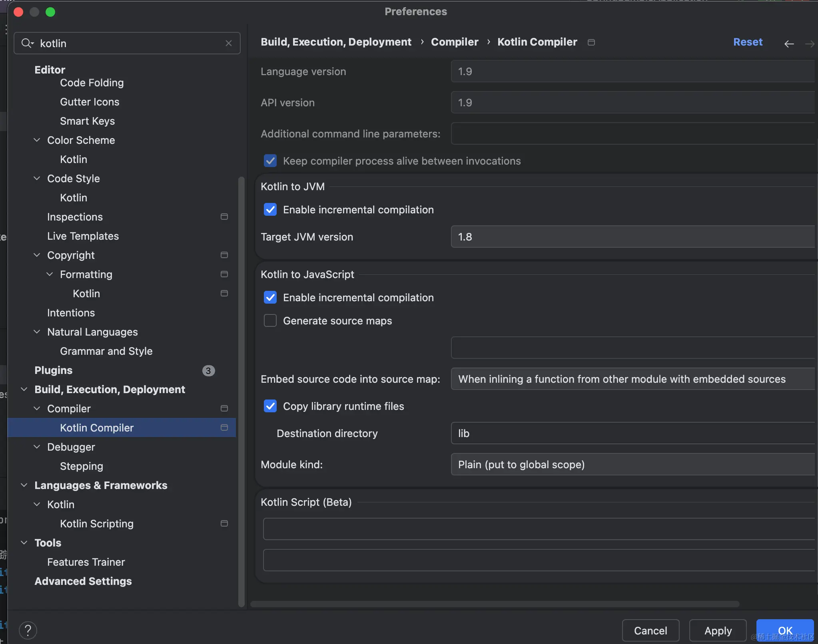Image resolution: width=818 pixels, height=644 pixels.
Task: Open Target JVM version dropdown
Action: pyautogui.click(x=632, y=237)
